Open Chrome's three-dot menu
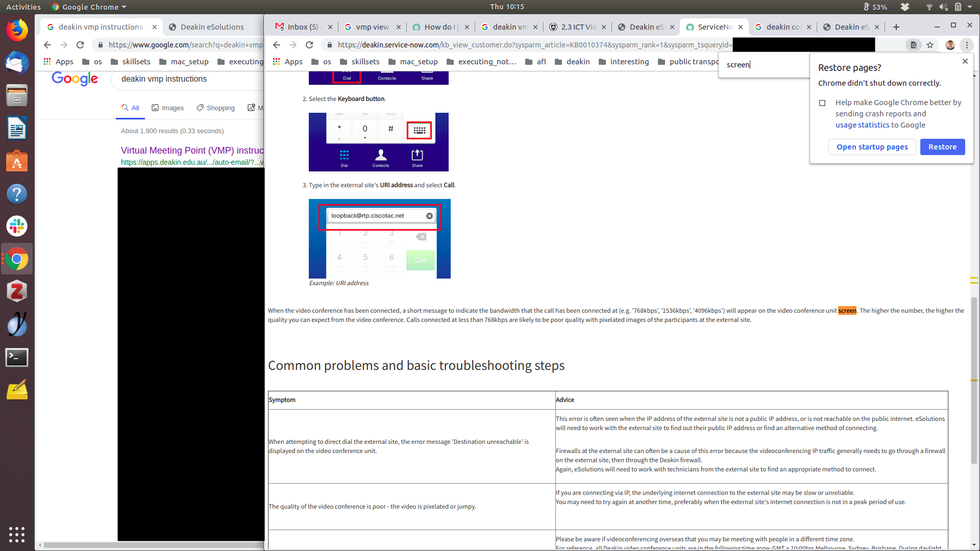980x551 pixels. click(967, 45)
